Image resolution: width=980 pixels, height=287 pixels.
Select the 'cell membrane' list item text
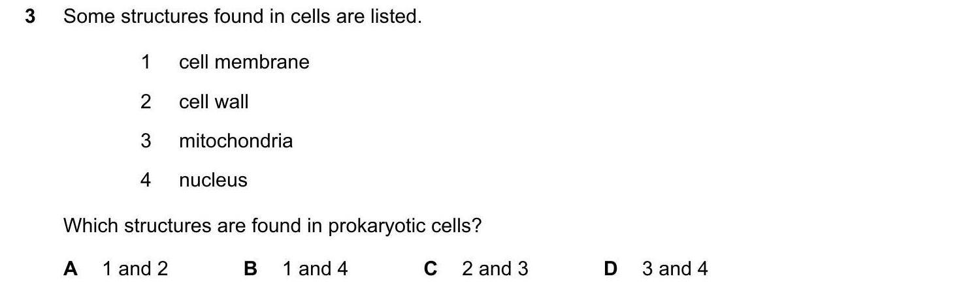244,63
